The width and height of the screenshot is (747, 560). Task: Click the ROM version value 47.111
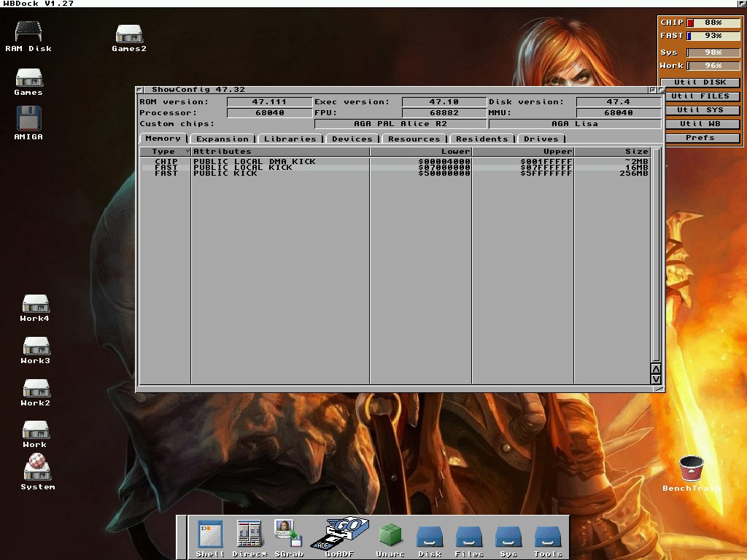(269, 102)
